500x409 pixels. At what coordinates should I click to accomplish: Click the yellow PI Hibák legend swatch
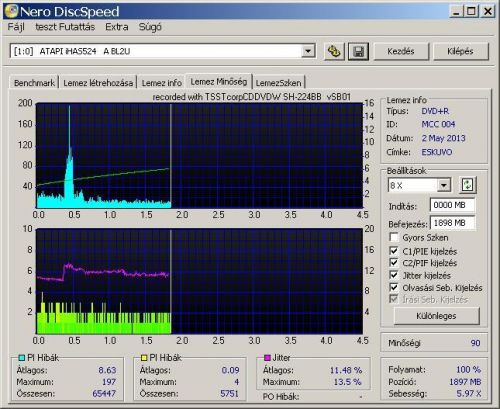[144, 358]
